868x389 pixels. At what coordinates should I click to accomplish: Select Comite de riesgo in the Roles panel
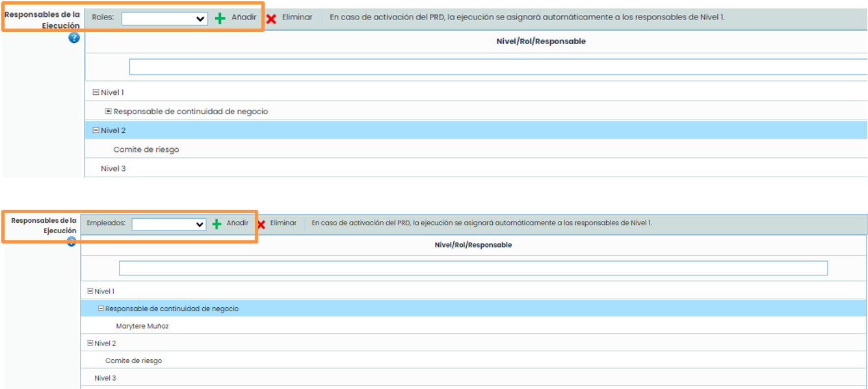[146, 149]
